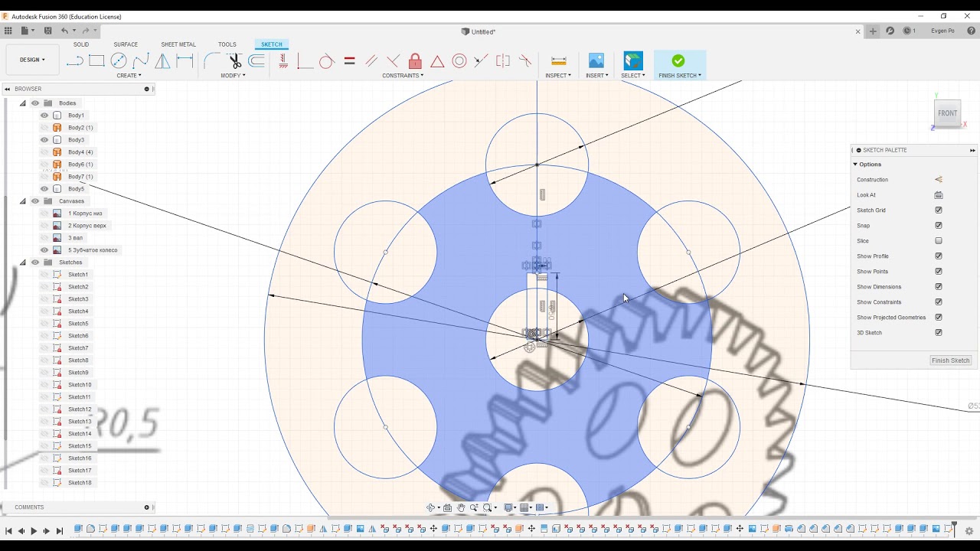Click the Select tool icon
Image resolution: width=980 pixels, height=551 pixels.
(x=633, y=60)
